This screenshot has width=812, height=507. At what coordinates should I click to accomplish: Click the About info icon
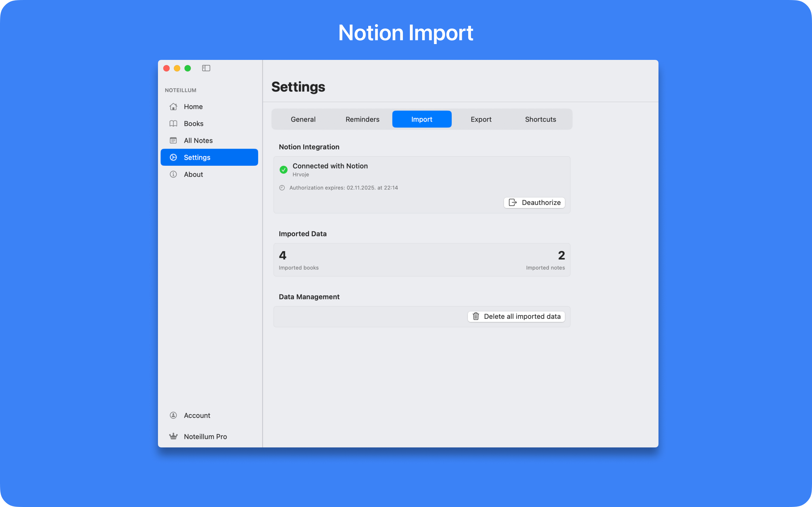click(173, 174)
